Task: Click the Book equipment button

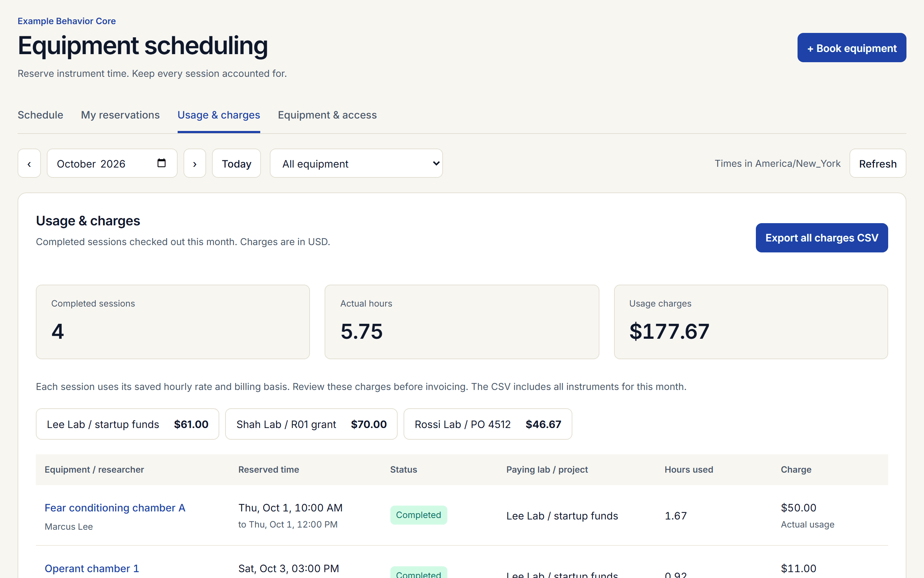Action: point(852,48)
